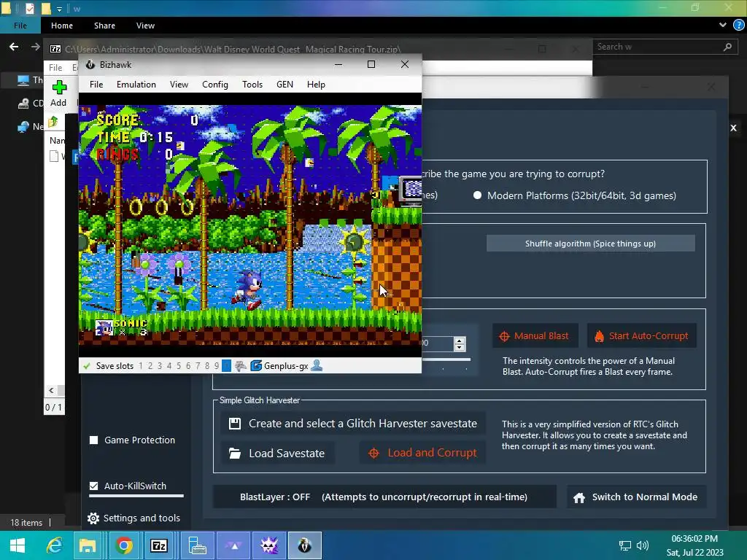Viewport: 747px width, 560px height.
Task: Open the Explorer View ribbon tab
Action: point(145,26)
